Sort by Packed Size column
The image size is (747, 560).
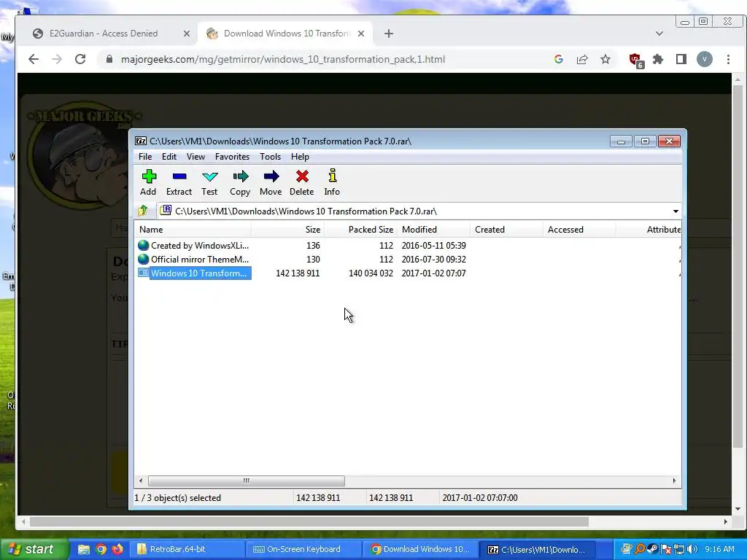click(360, 230)
